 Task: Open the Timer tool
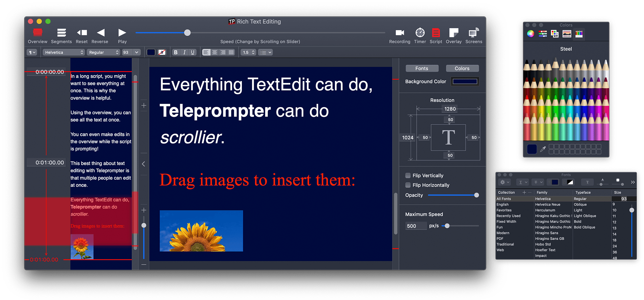pyautogui.click(x=420, y=36)
